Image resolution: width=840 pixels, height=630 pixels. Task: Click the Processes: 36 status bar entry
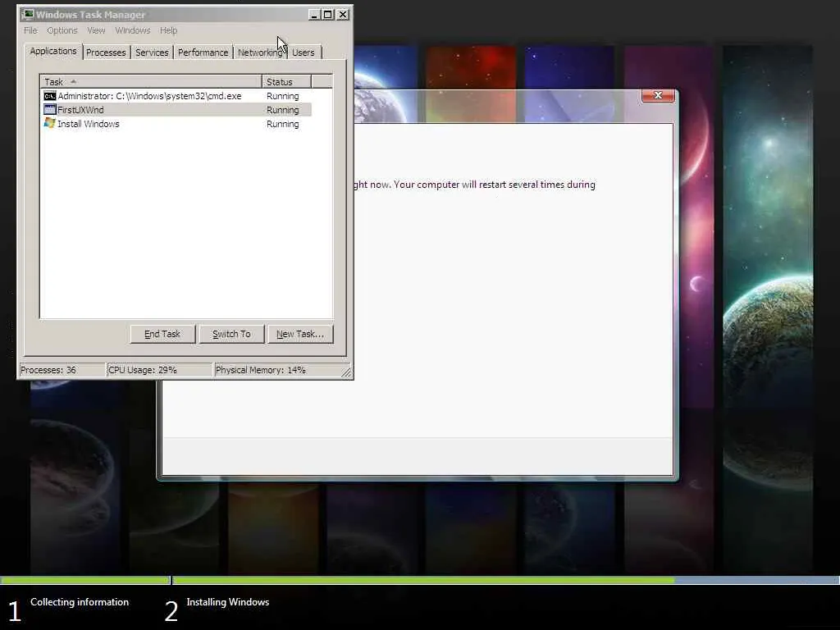coord(62,370)
